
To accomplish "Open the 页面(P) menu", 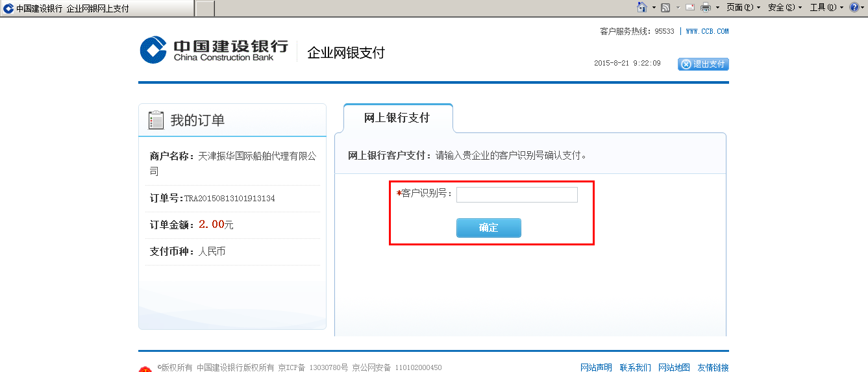I will tap(743, 8).
